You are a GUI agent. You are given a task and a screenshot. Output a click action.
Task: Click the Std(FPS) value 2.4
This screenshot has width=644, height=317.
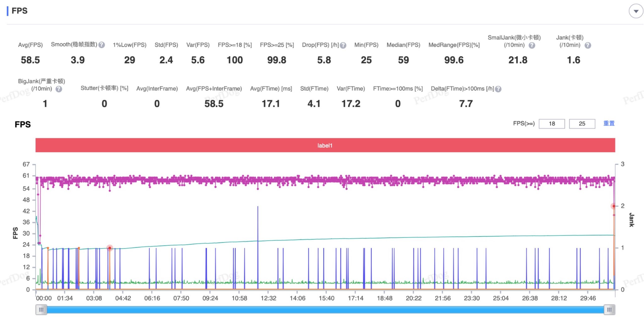click(x=166, y=60)
